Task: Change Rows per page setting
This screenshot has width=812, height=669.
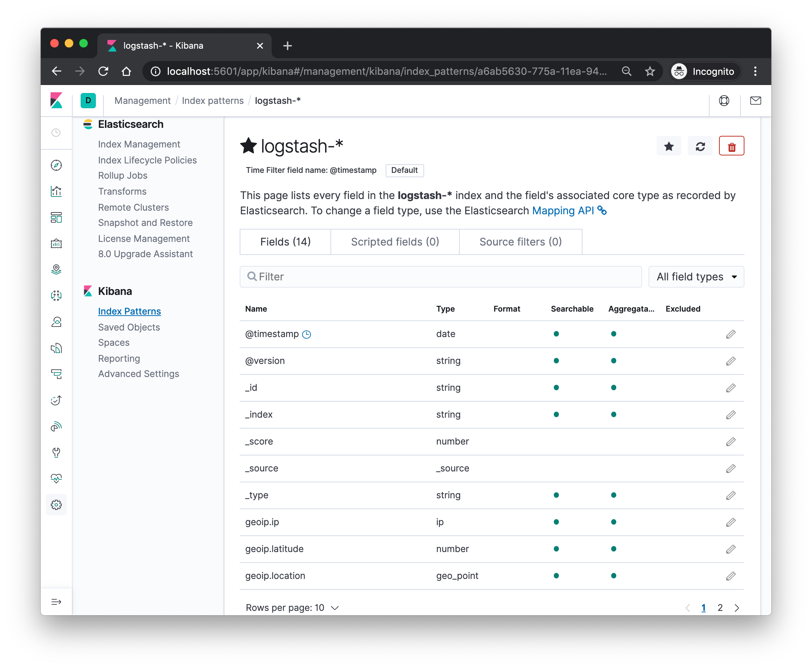Action: point(292,608)
